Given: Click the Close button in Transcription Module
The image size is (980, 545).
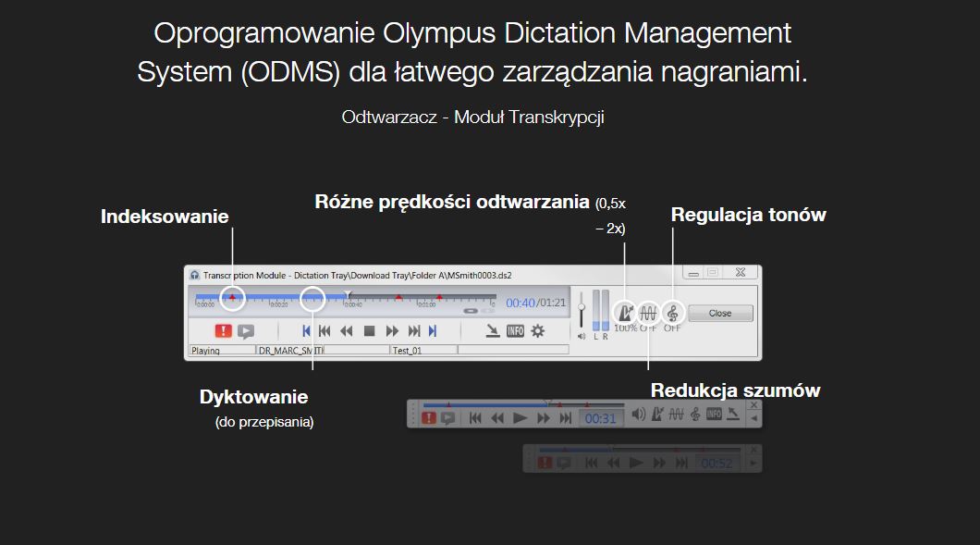Looking at the screenshot, I should (x=720, y=313).
